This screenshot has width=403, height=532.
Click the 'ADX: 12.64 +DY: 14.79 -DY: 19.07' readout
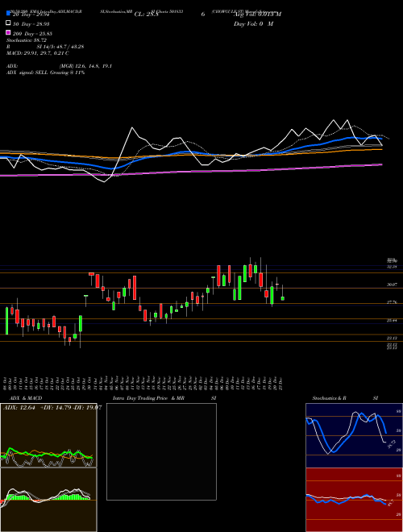[x=52, y=408]
